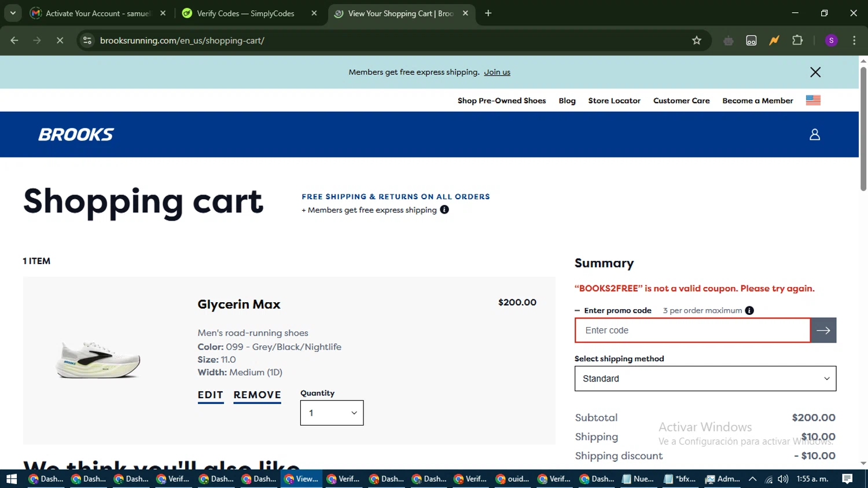The width and height of the screenshot is (868, 488).
Task: Switch to Verify Codes — SimplyCodes tab
Action: (245, 13)
